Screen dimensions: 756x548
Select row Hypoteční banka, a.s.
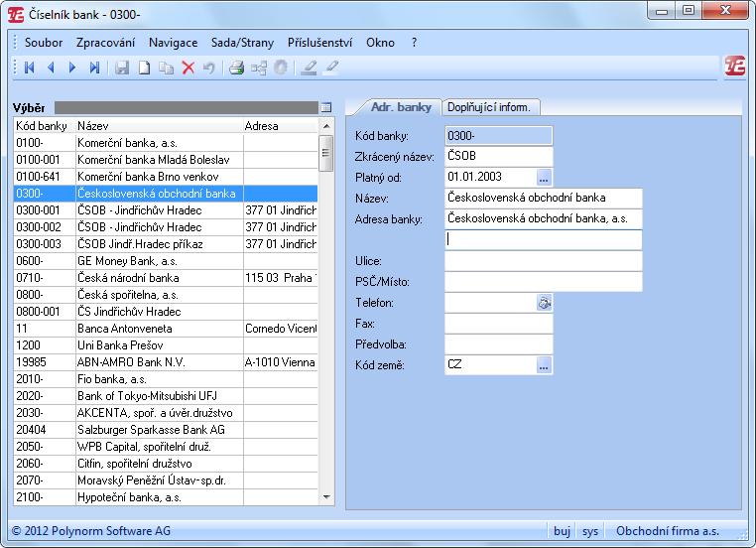[x=166, y=497]
